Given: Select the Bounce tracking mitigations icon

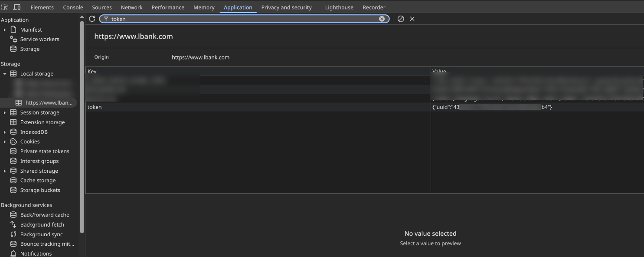Looking at the screenshot, I should [13, 244].
